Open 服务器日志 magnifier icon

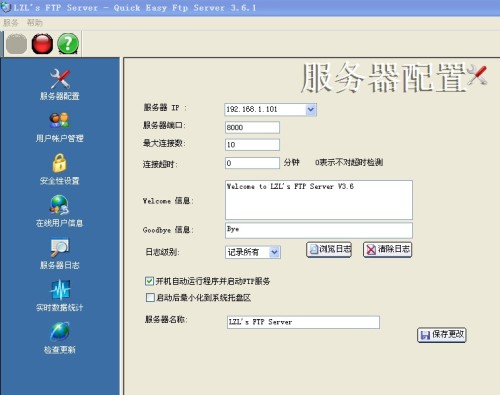click(60, 247)
